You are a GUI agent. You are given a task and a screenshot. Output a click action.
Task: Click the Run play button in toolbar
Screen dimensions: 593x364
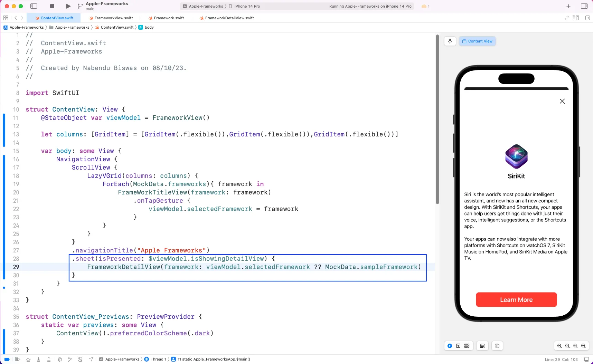pos(68,6)
